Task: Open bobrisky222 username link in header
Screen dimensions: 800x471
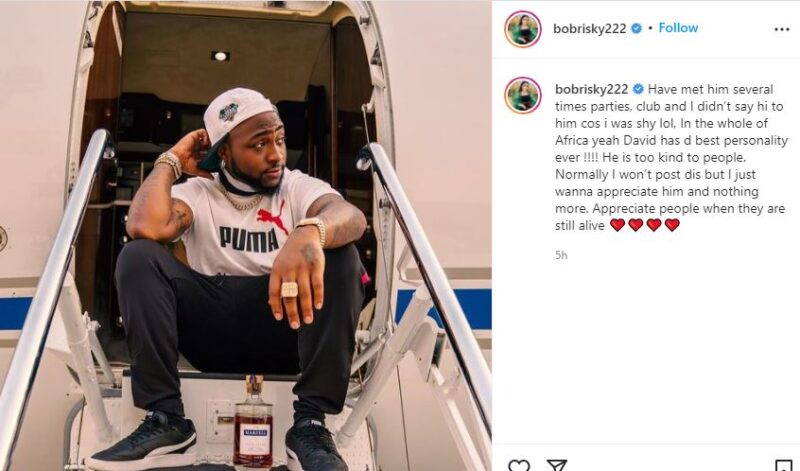Action: 589,29
